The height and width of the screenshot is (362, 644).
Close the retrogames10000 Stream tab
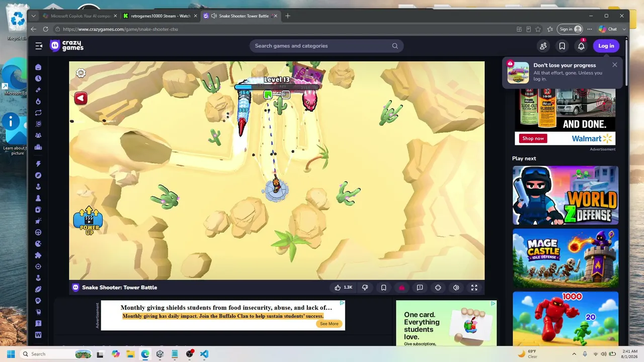195,16
